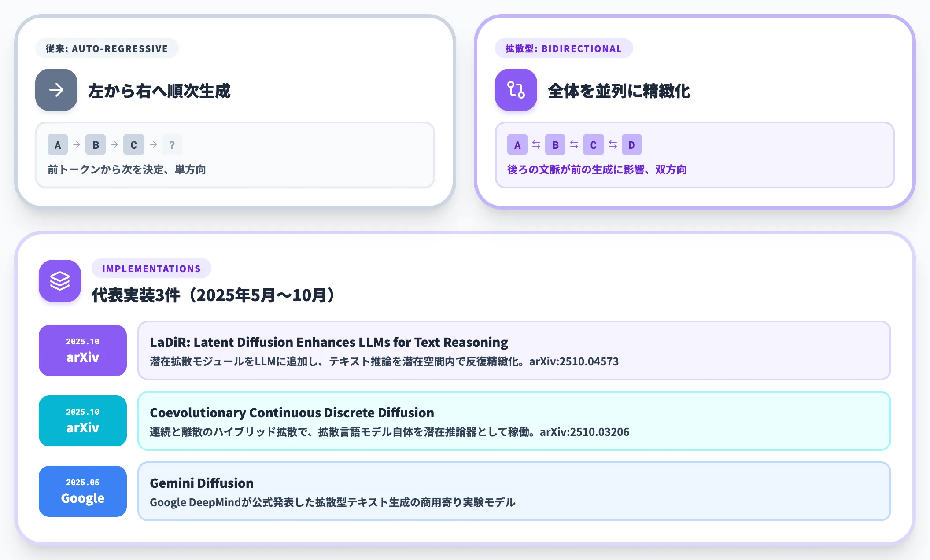
Task: Click the Google DeepMind description line
Action: tap(332, 502)
